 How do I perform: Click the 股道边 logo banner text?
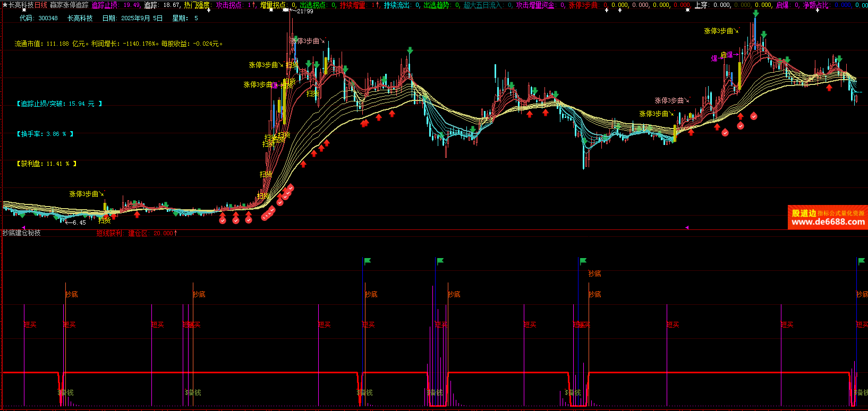pyautogui.click(x=804, y=213)
